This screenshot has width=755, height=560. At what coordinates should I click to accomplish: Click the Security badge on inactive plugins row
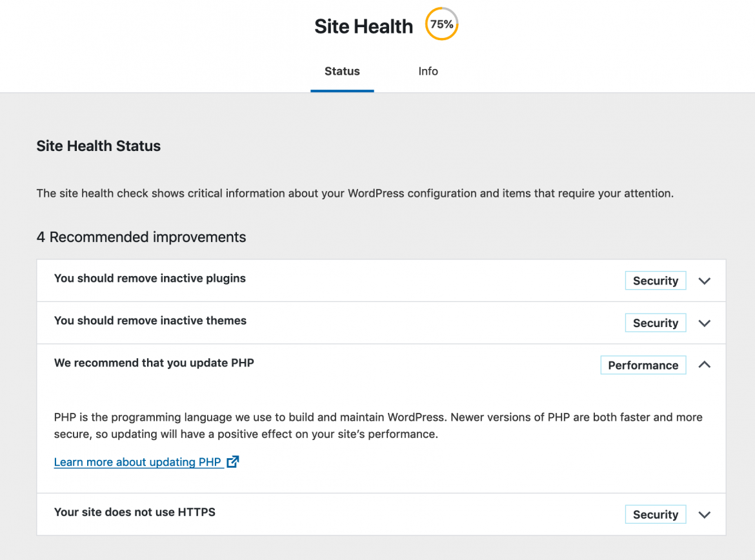click(655, 281)
